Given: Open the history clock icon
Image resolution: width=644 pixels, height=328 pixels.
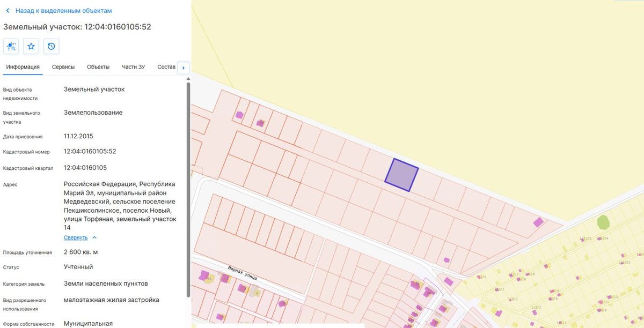Looking at the screenshot, I should click(x=51, y=47).
